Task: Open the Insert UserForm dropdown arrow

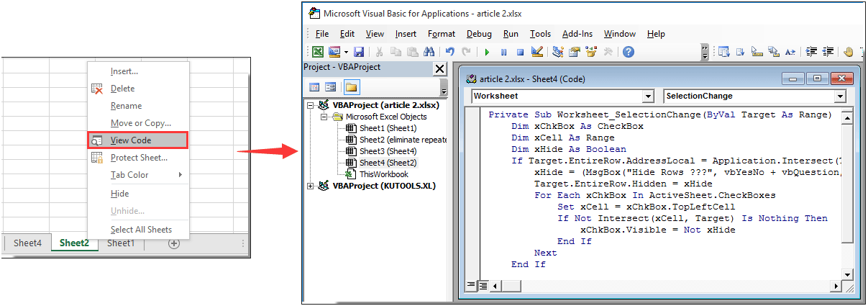Action: (346, 52)
